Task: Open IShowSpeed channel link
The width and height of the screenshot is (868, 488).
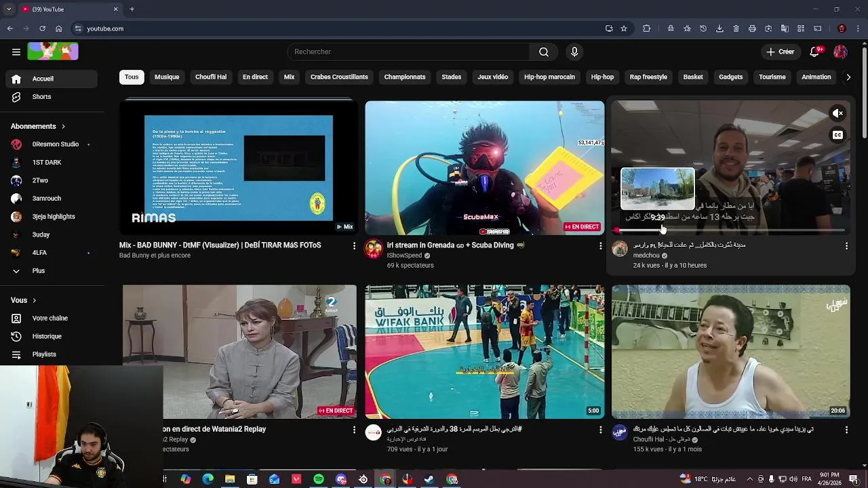Action: tap(404, 256)
